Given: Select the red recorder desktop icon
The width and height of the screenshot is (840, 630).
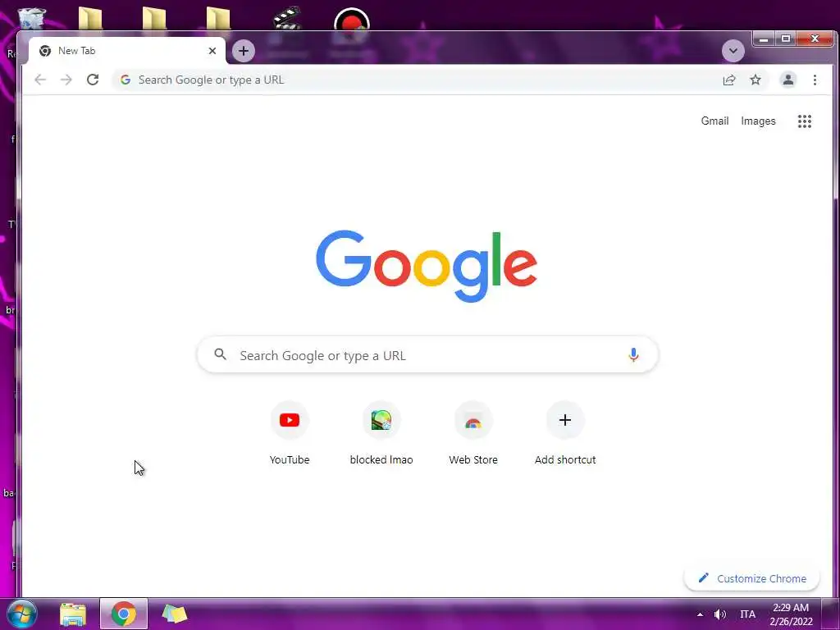Looking at the screenshot, I should [351, 19].
